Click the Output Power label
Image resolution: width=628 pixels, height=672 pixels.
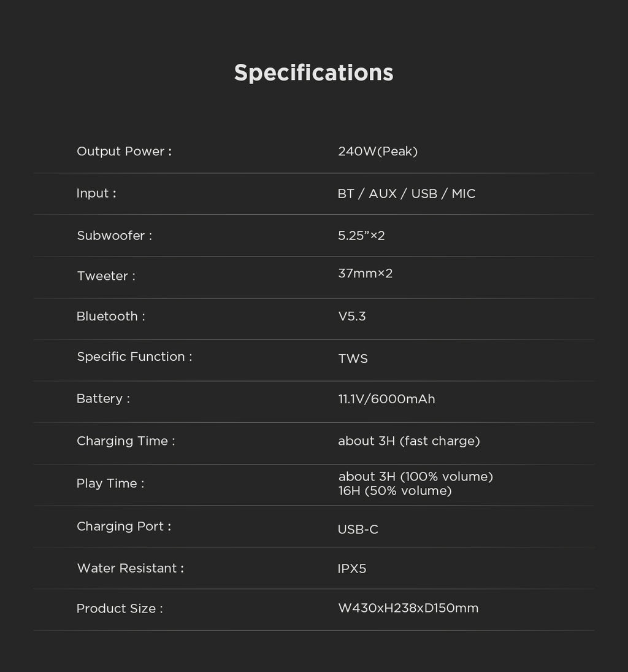pyautogui.click(x=124, y=152)
